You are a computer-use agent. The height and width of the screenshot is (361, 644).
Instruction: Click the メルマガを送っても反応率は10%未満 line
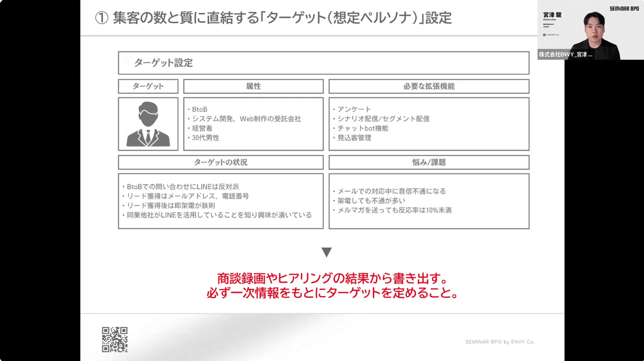(392, 210)
